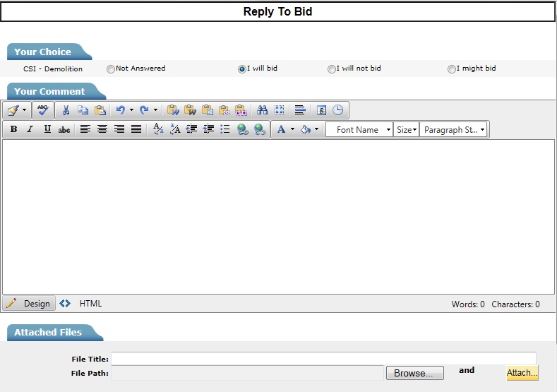Expand the redo history arrow
Image resolution: width=557 pixels, height=392 pixels.
pyautogui.click(x=155, y=110)
